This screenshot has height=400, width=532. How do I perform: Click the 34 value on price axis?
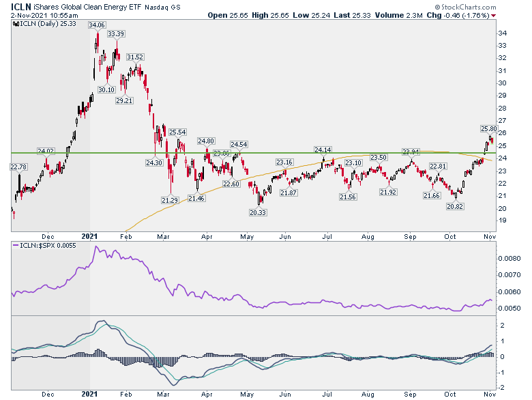click(502, 33)
